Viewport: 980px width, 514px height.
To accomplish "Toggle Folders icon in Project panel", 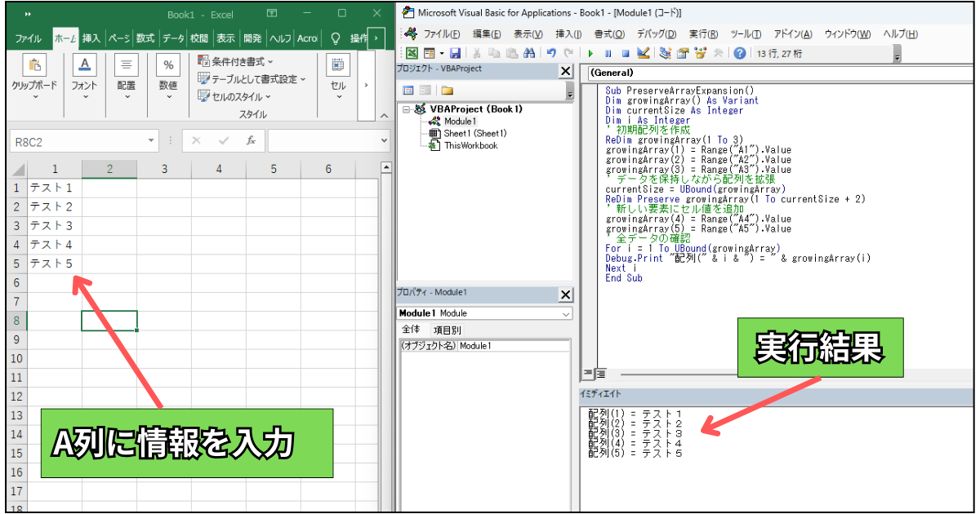I will click(x=447, y=90).
